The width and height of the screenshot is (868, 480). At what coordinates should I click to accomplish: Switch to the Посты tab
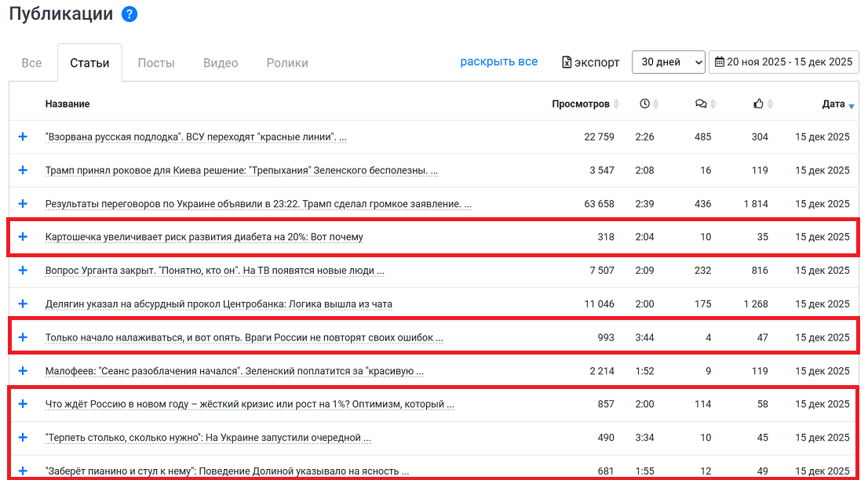pyautogui.click(x=156, y=63)
